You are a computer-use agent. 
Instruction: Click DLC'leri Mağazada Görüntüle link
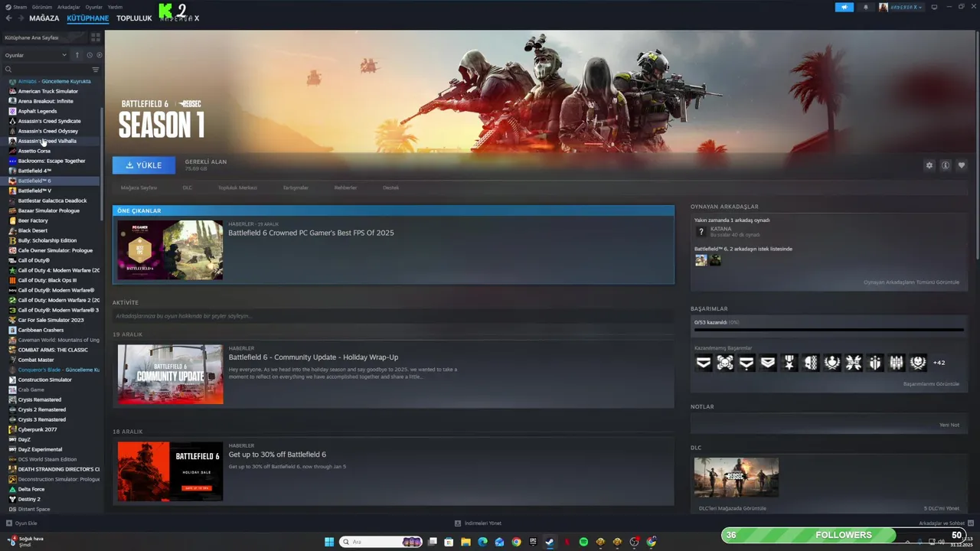[x=732, y=508]
